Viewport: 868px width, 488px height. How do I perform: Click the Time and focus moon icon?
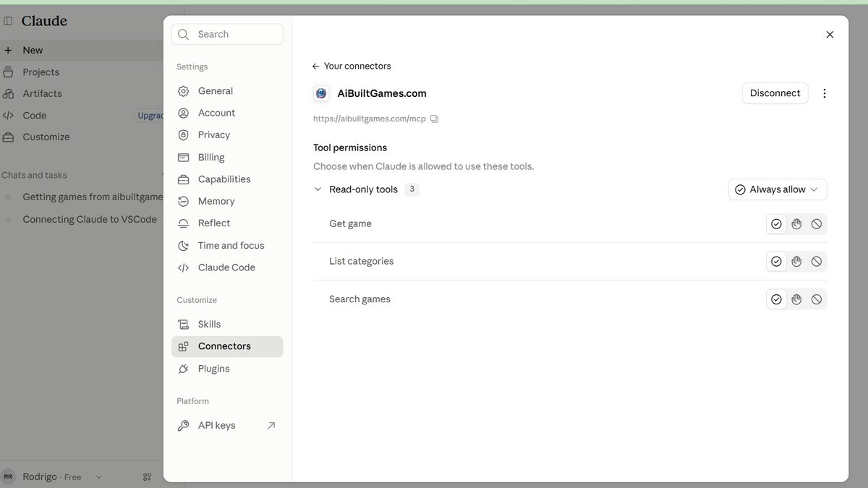pos(184,246)
